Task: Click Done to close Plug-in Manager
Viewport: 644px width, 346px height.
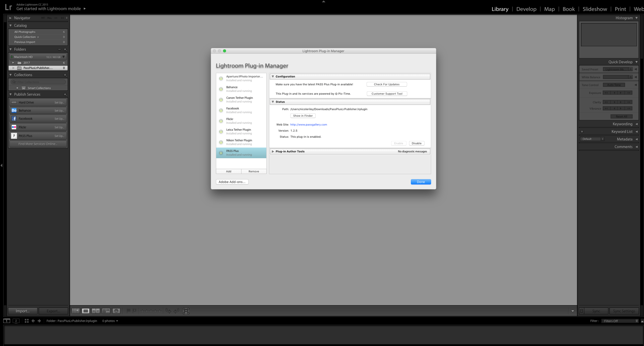Action: 421,182
